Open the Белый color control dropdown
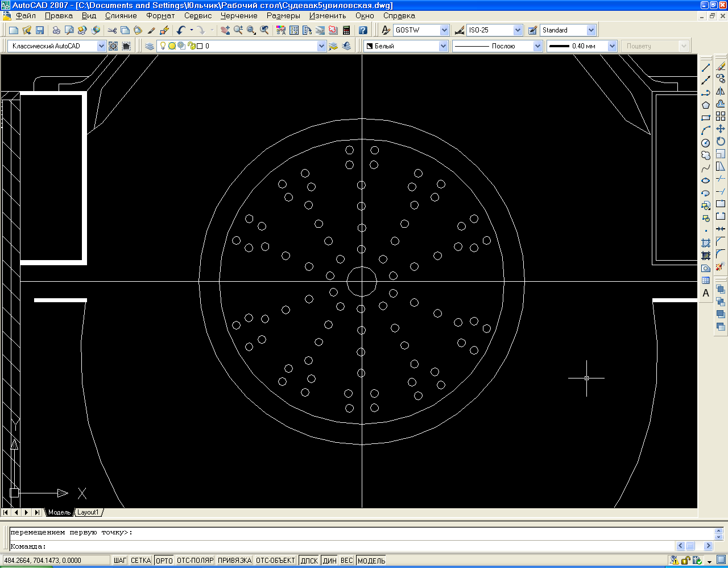 click(443, 46)
